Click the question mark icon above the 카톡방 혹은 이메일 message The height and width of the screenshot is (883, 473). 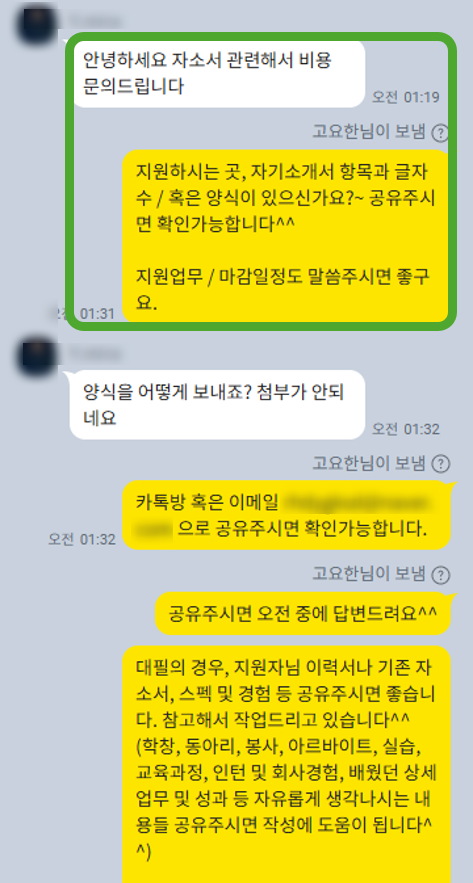pos(440,464)
